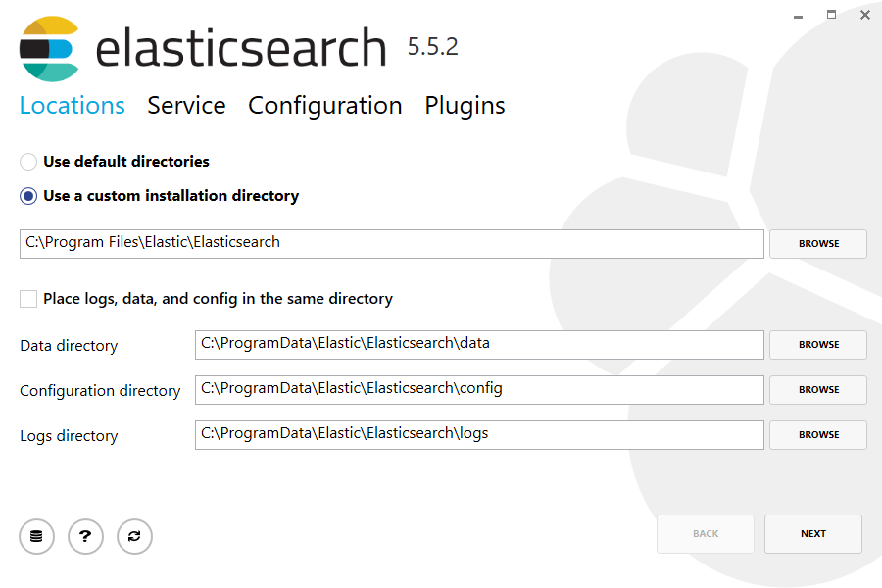Image resolution: width=882 pixels, height=588 pixels.
Task: Click the Logs directory path field
Action: coord(479,435)
